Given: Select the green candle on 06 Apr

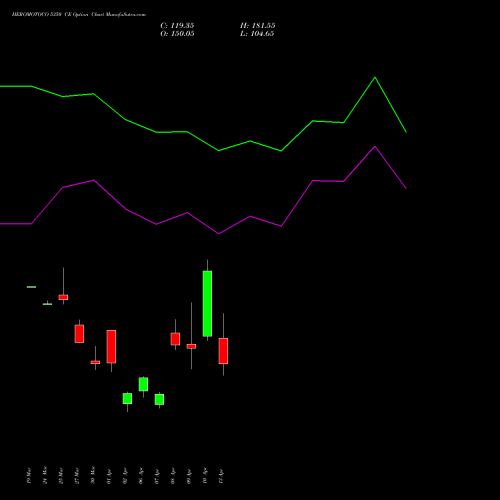Looking at the screenshot, I should coord(143,384).
